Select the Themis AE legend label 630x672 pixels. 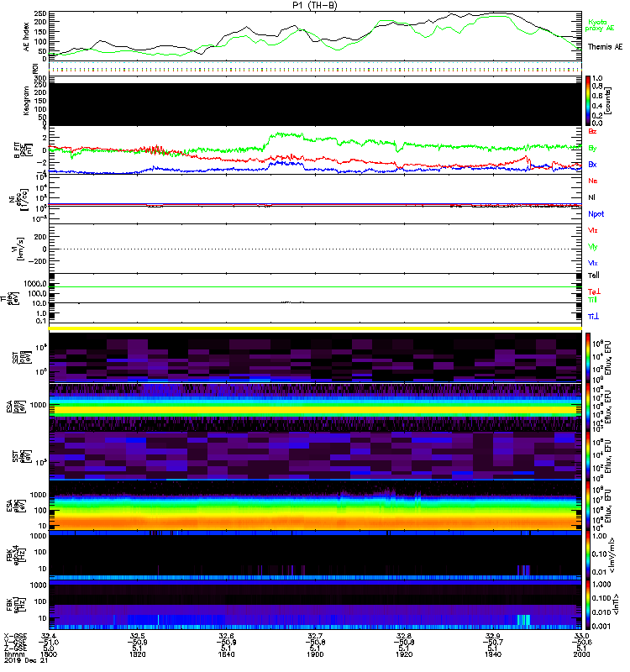(605, 47)
